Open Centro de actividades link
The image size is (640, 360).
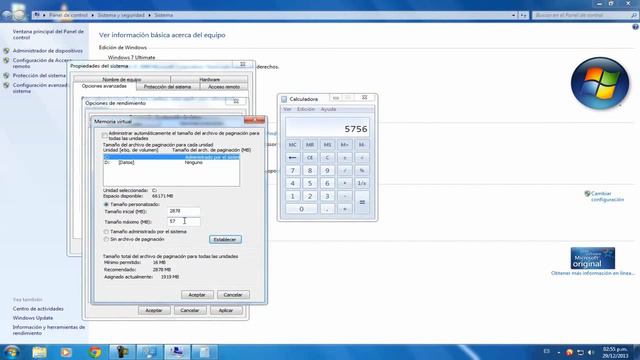[x=38, y=309]
